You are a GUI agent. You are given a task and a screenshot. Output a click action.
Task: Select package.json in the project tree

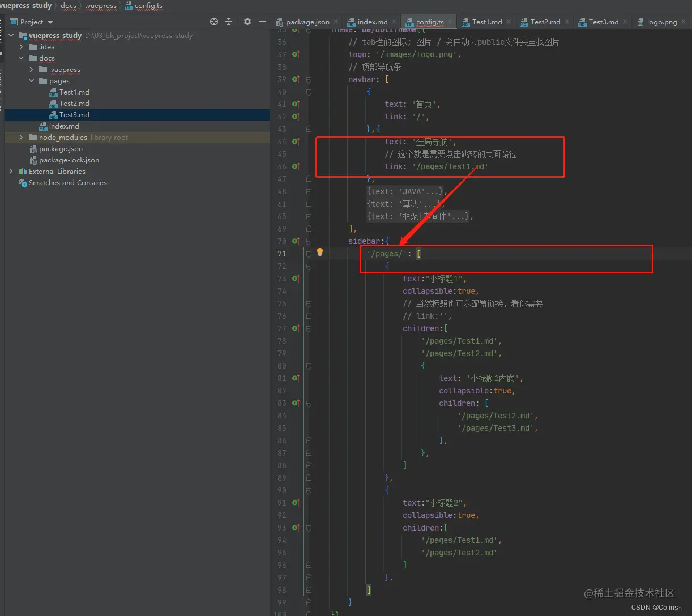click(x=61, y=148)
